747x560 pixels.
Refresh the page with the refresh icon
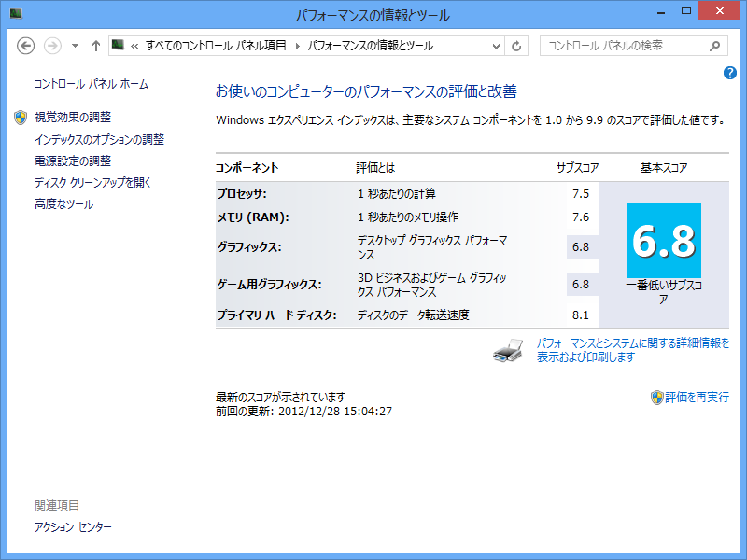[x=516, y=45]
